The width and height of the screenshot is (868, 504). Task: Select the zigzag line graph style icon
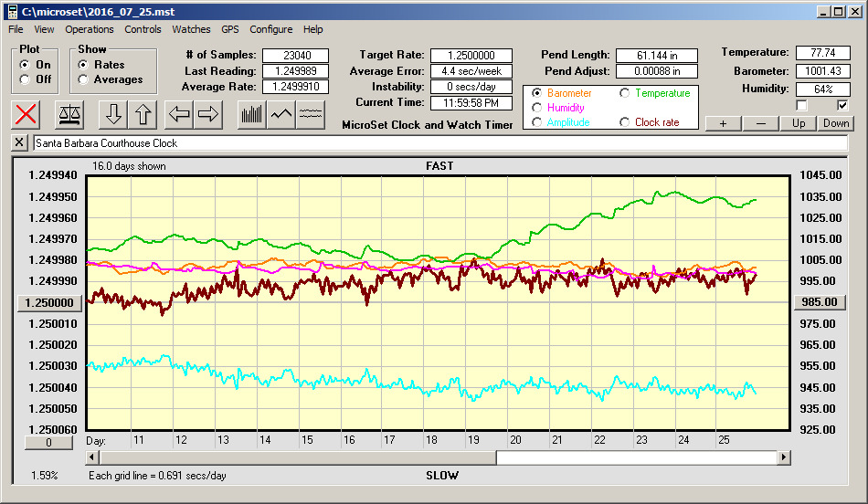click(281, 114)
